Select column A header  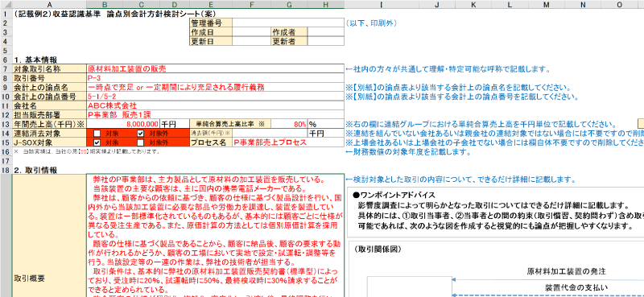click(x=50, y=5)
